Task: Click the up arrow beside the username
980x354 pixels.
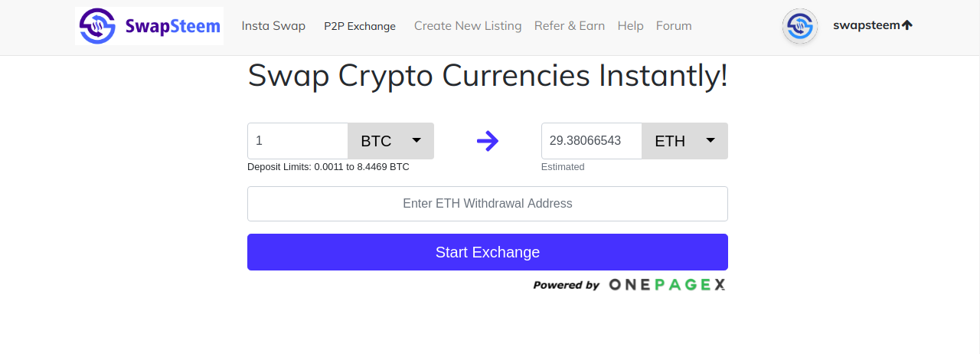Action: pos(907,25)
